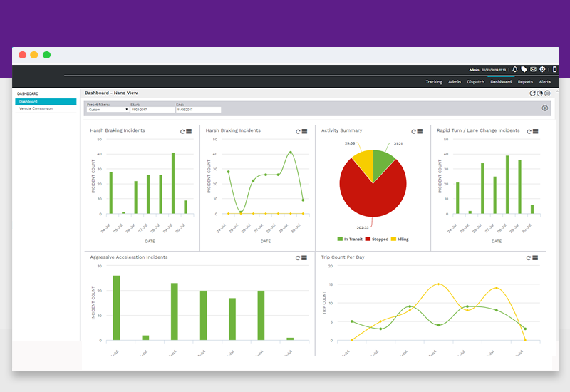
Task: Click the peak point of Harsh Braking line
Action: tap(291, 153)
